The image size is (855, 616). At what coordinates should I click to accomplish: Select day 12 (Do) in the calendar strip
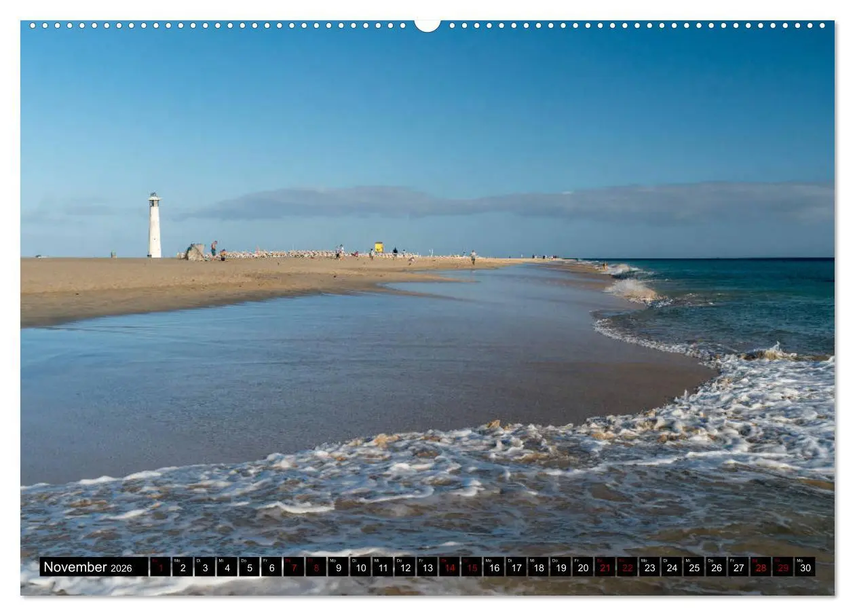tap(404, 567)
